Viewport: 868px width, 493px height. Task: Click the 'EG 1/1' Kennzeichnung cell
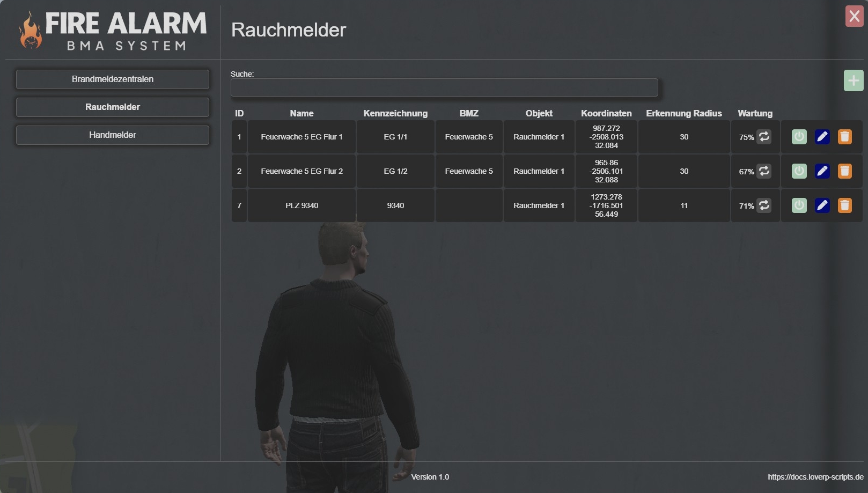click(x=395, y=137)
